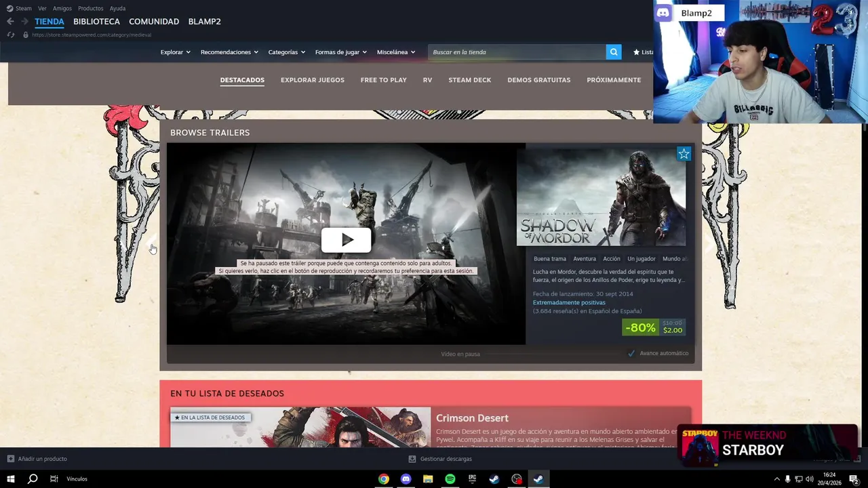Screen dimensions: 868x488
Task: Select the TIENDA section
Action: (50, 22)
